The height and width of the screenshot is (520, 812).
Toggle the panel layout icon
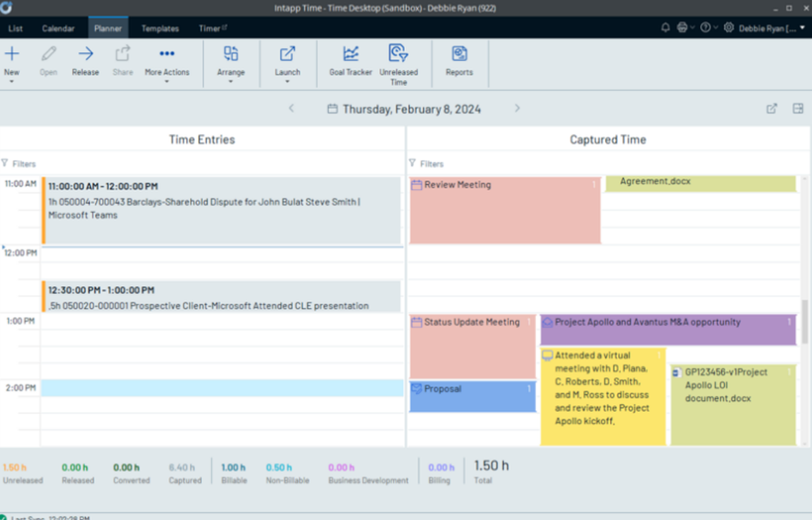point(798,108)
